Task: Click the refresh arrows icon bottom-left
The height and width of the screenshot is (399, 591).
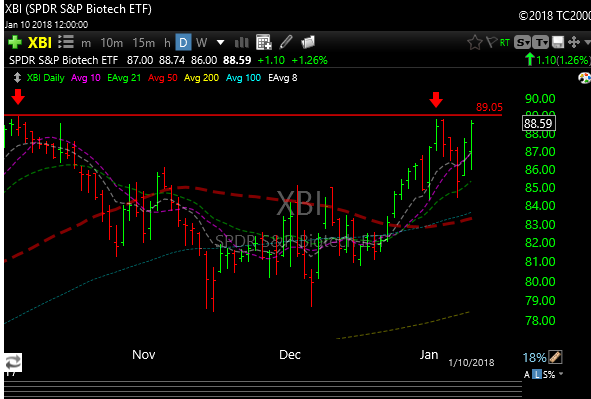Action: (x=13, y=362)
